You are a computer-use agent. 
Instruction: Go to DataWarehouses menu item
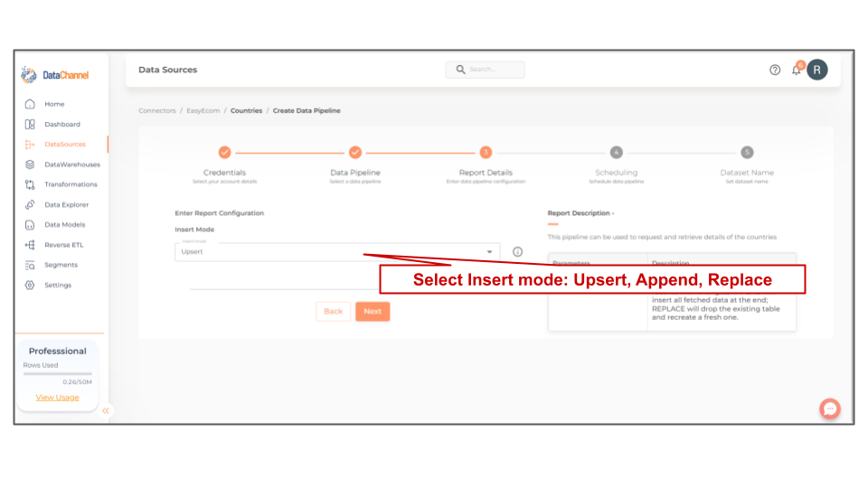coord(72,164)
